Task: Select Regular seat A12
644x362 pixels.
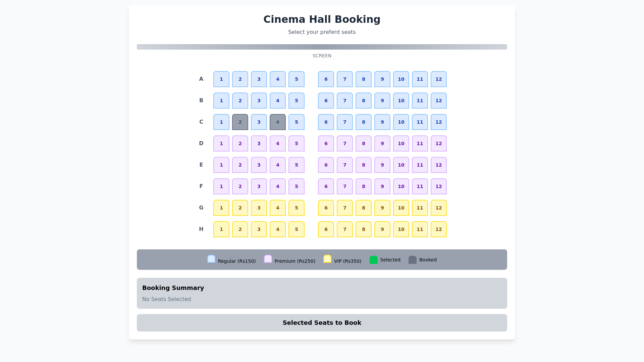Action: click(x=439, y=79)
